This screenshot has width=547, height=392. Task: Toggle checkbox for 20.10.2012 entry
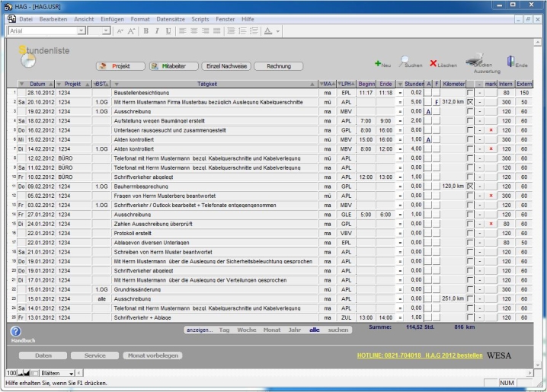pyautogui.click(x=470, y=101)
